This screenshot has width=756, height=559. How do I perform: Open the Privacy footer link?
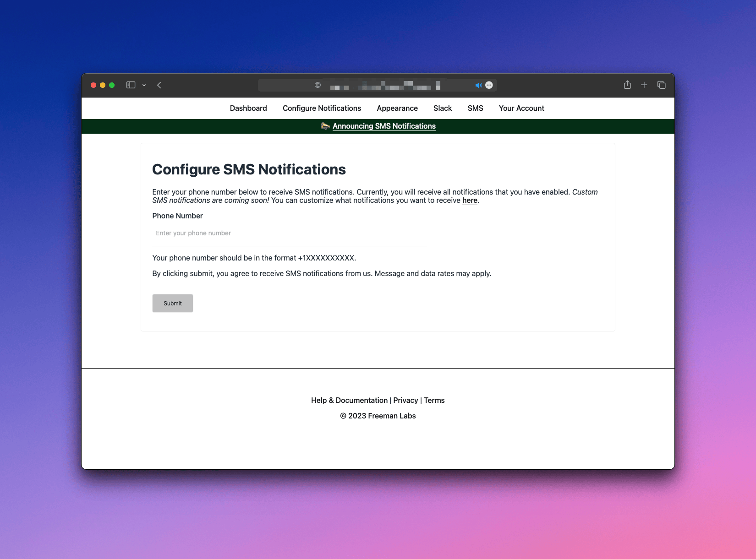[405, 401]
